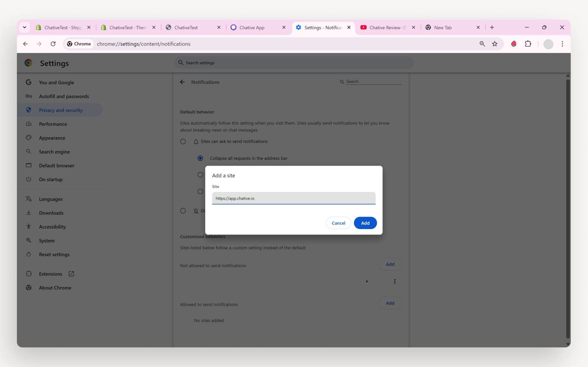
Task: Click the three-dot menu beside the blocked site
Action: (x=394, y=281)
